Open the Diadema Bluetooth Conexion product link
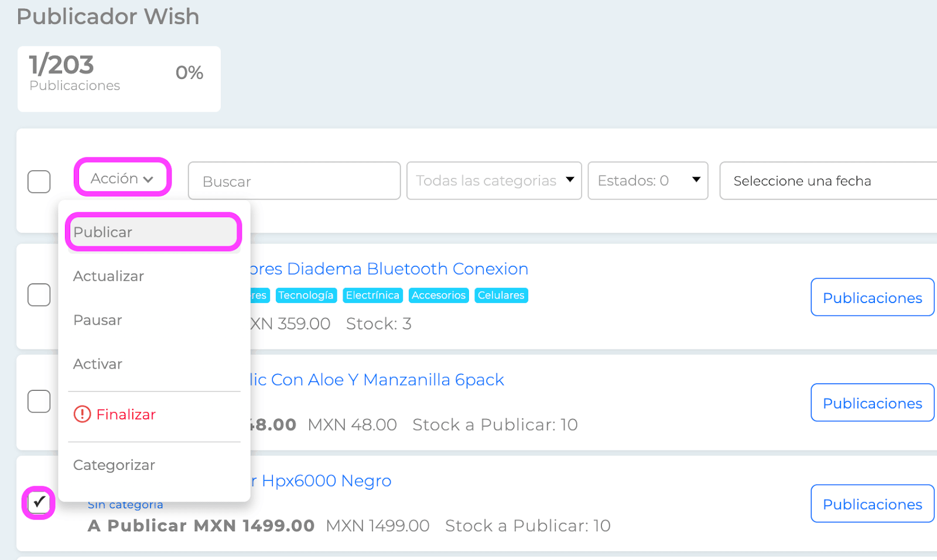This screenshot has width=937, height=560. (389, 269)
